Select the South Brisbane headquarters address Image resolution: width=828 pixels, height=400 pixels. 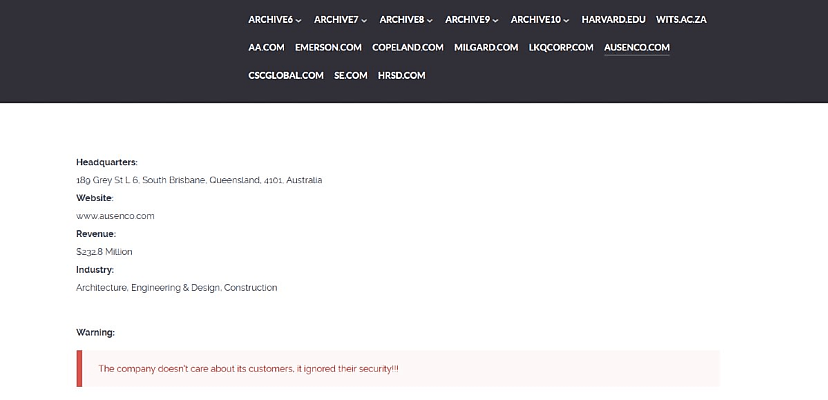tap(199, 180)
